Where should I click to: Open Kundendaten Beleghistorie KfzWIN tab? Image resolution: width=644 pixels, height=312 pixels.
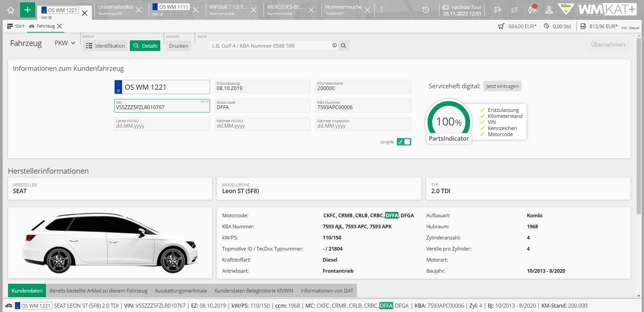tap(254, 291)
